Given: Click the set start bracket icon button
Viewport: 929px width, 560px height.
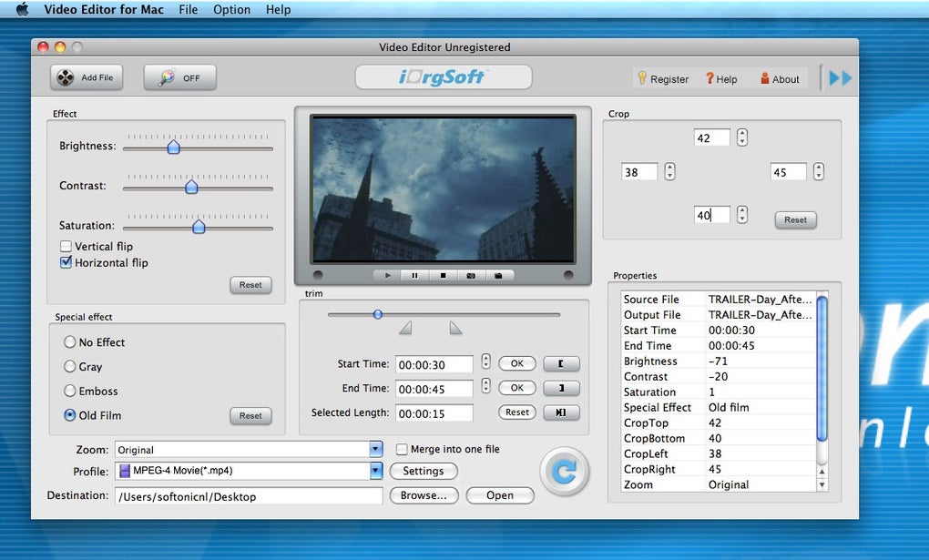Looking at the screenshot, I should coord(561,363).
